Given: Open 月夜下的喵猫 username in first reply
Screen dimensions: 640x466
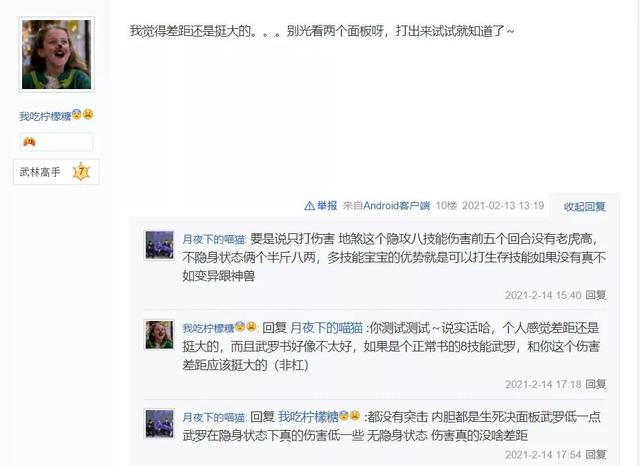Looking at the screenshot, I should (x=213, y=239).
